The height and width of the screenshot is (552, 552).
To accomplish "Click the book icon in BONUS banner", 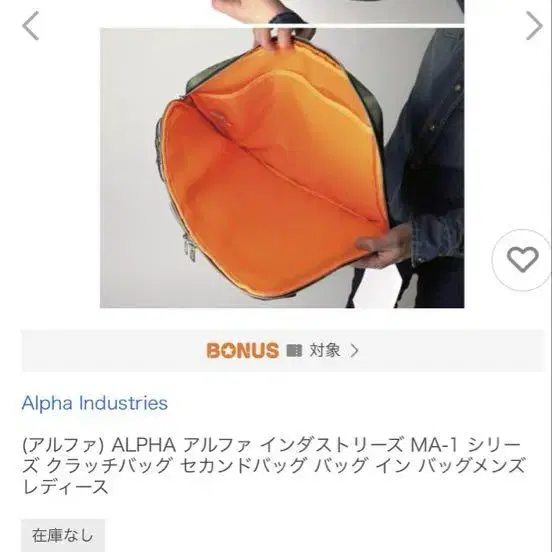I will click(294, 351).
